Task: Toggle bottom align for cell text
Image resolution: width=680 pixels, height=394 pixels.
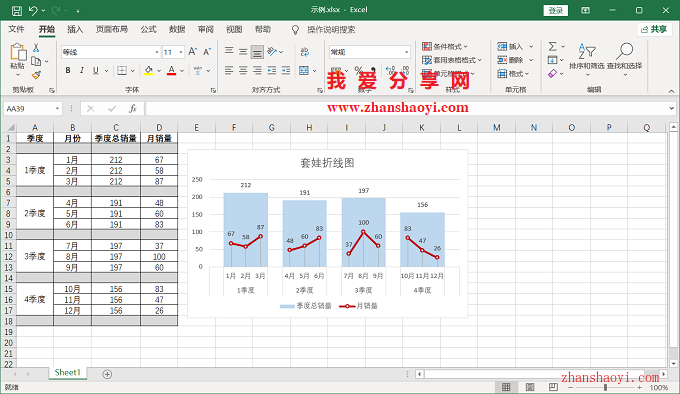Action: (x=257, y=52)
